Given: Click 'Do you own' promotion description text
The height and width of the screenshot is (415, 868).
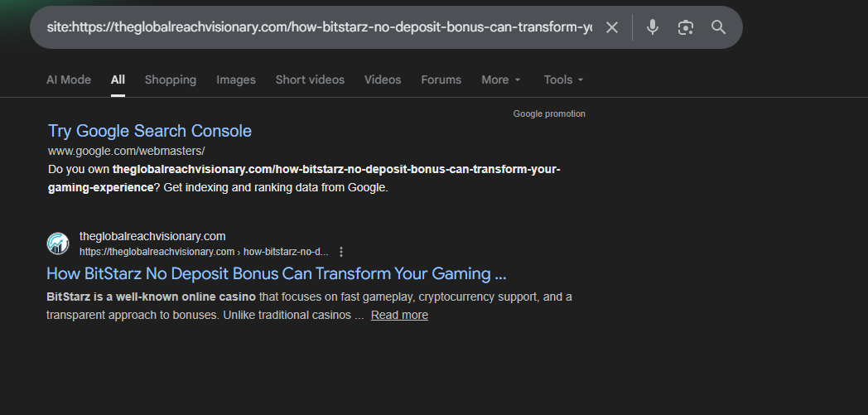Looking at the screenshot, I should click(x=304, y=178).
